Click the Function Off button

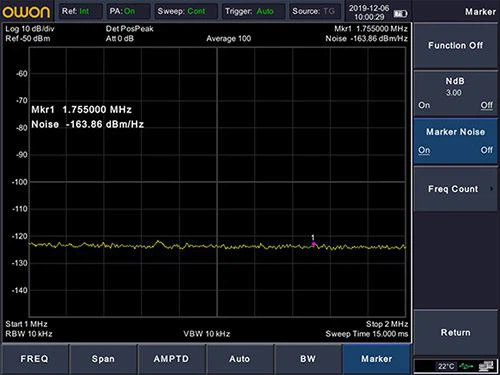tap(455, 45)
